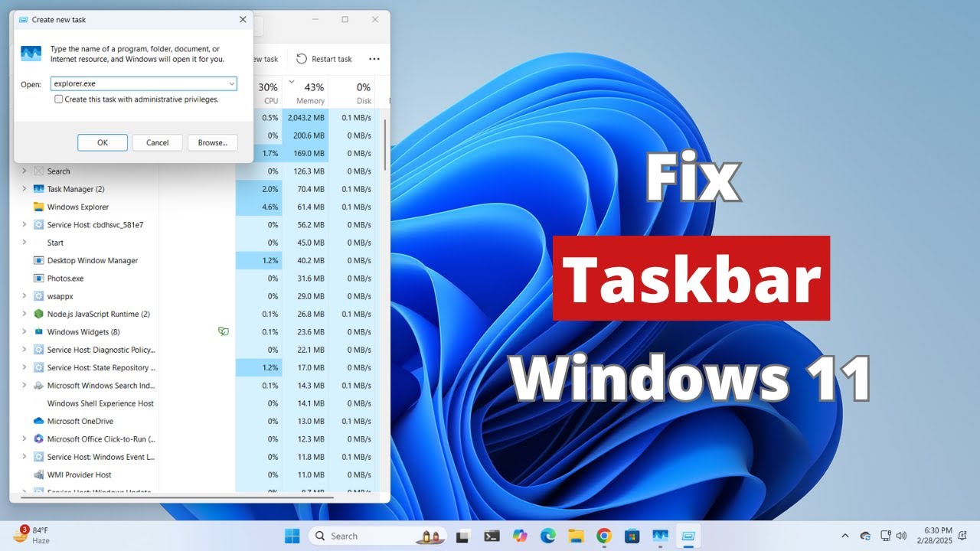
Task: Click into the Open field containing explorer.exe
Action: tap(144, 83)
